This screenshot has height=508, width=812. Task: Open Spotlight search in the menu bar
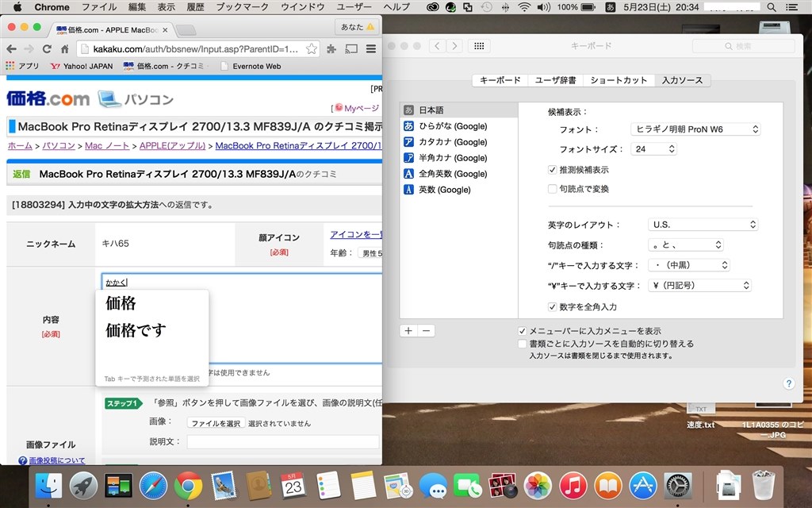(x=771, y=7)
